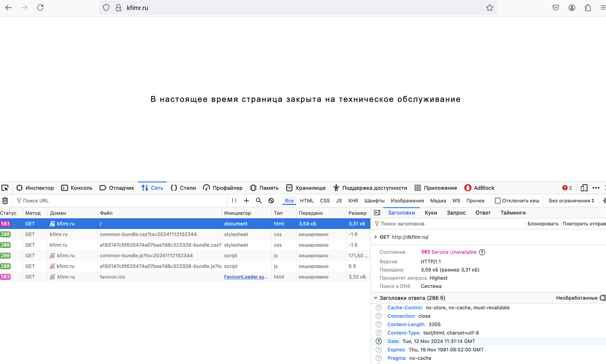Image resolution: width=606 pixels, height=364 pixels.
Task: Open request blocking icon in network toolbar
Action: [271, 200]
